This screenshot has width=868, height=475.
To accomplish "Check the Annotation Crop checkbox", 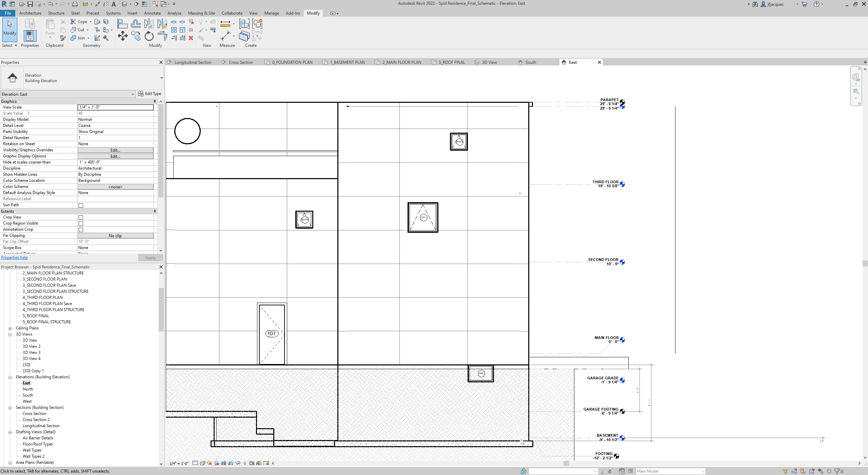I will 81,230.
